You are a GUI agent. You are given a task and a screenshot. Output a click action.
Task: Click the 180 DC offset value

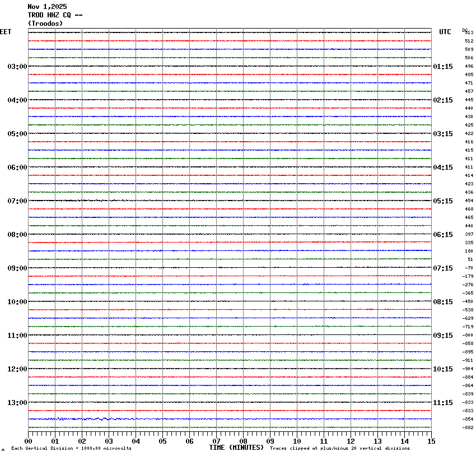click(469, 252)
